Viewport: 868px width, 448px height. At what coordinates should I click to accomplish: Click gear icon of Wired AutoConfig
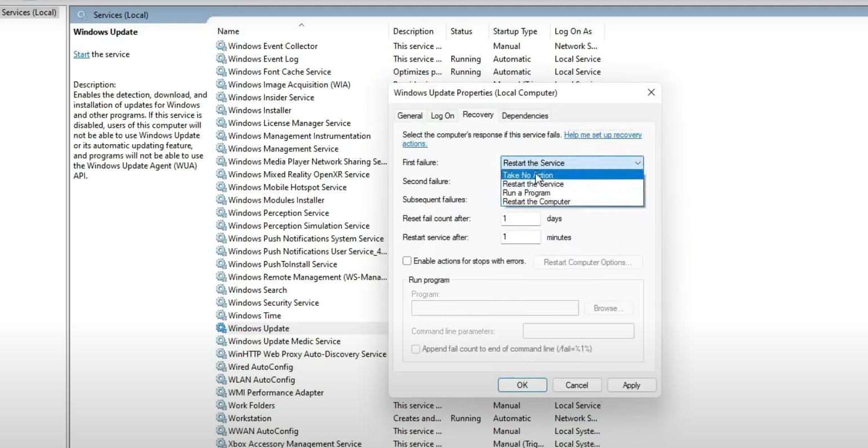[x=221, y=366]
